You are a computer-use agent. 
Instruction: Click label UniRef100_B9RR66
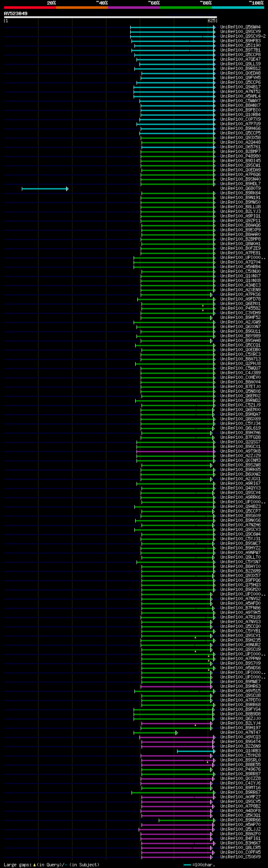(240, 820)
